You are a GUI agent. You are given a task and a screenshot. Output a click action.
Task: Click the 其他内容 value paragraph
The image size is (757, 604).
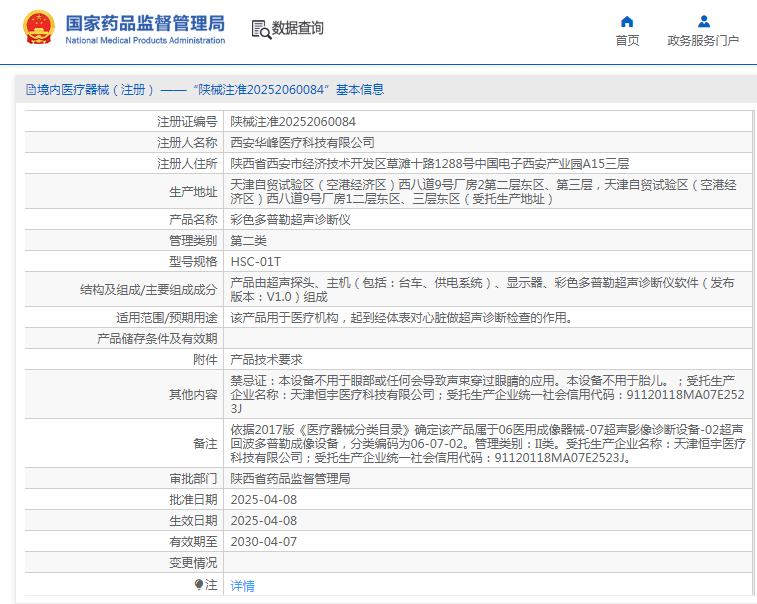(x=488, y=394)
